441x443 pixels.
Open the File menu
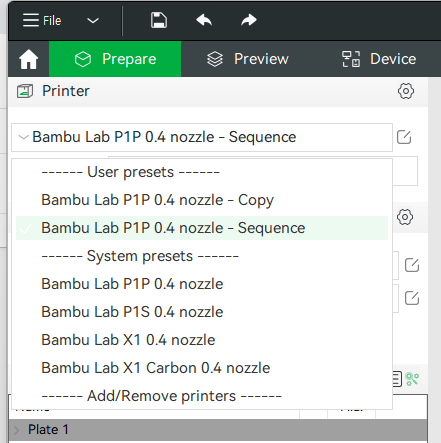pyautogui.click(x=42, y=21)
